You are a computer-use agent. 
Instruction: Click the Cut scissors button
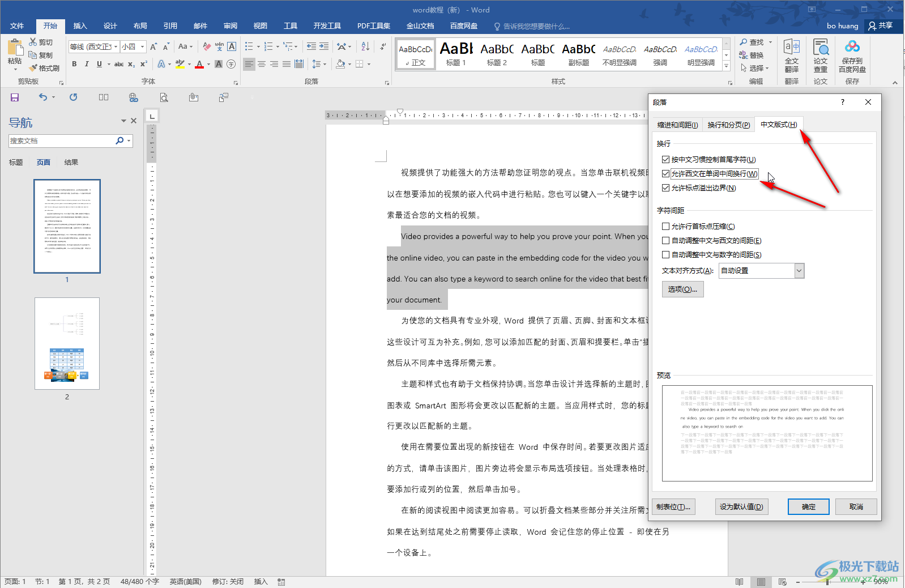tap(41, 42)
